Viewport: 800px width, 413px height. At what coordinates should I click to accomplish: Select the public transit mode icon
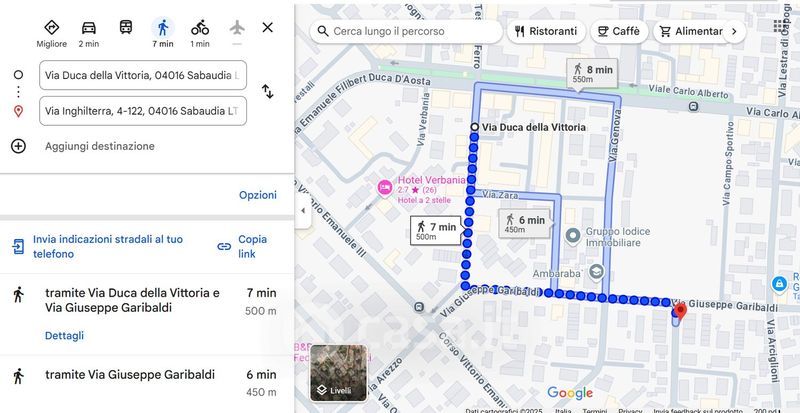125,28
